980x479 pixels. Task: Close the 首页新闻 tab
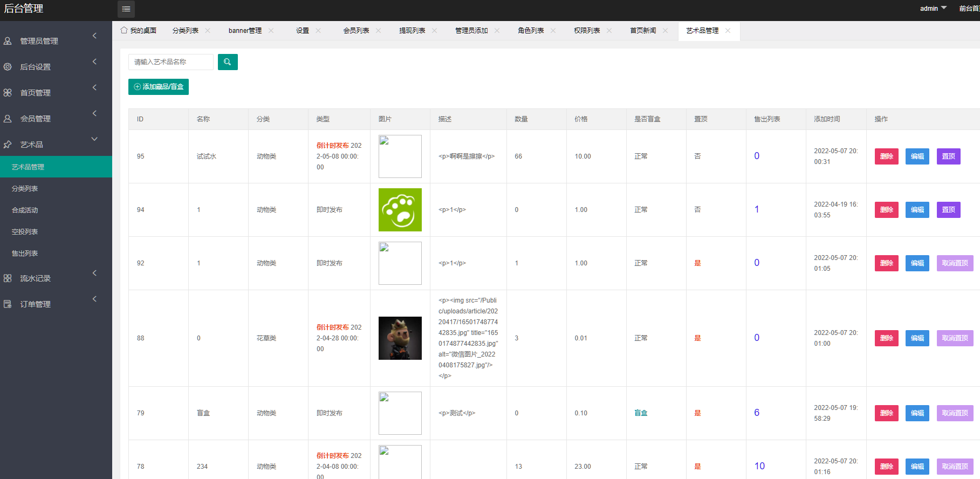[x=665, y=31]
